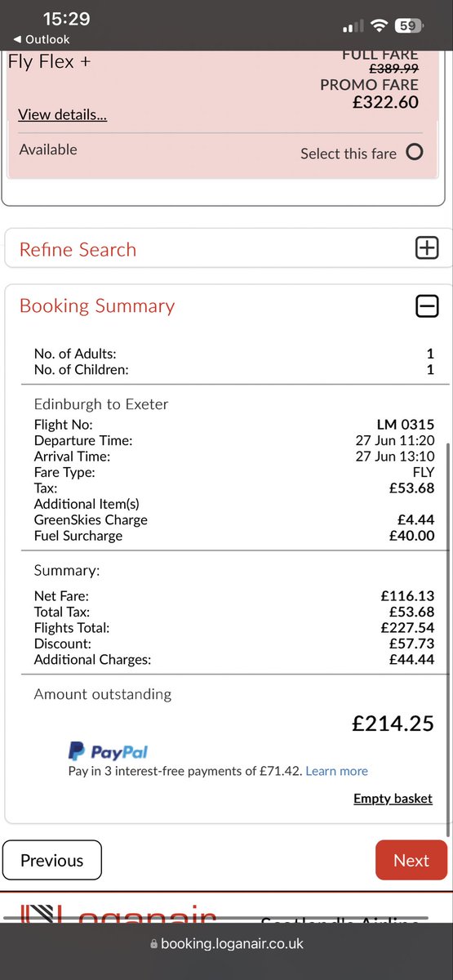
Task: Collapse the Booking Summary minus icon
Action: coord(427,305)
